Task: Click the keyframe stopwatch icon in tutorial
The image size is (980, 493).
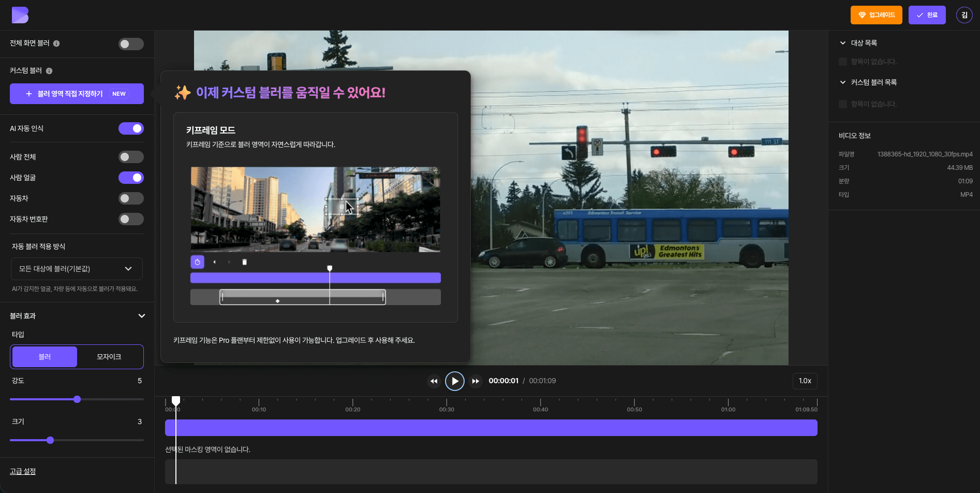Action: coord(197,262)
